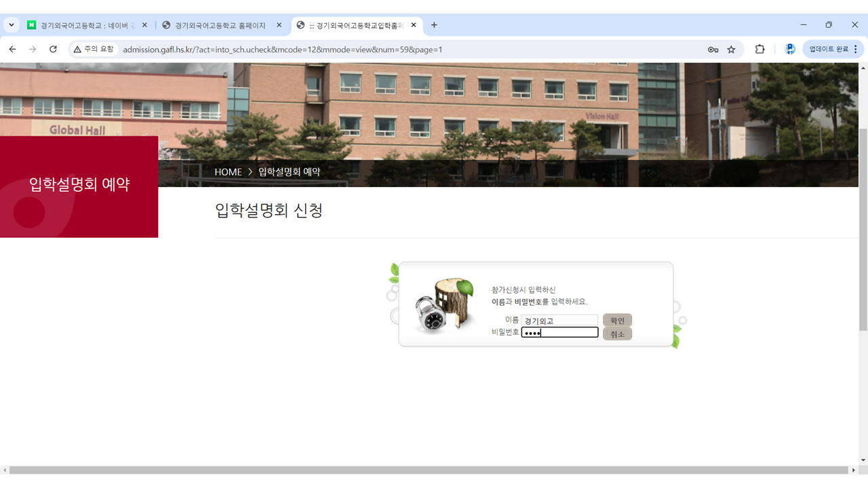Click the browser back arrow
868x488 pixels.
click(12, 49)
